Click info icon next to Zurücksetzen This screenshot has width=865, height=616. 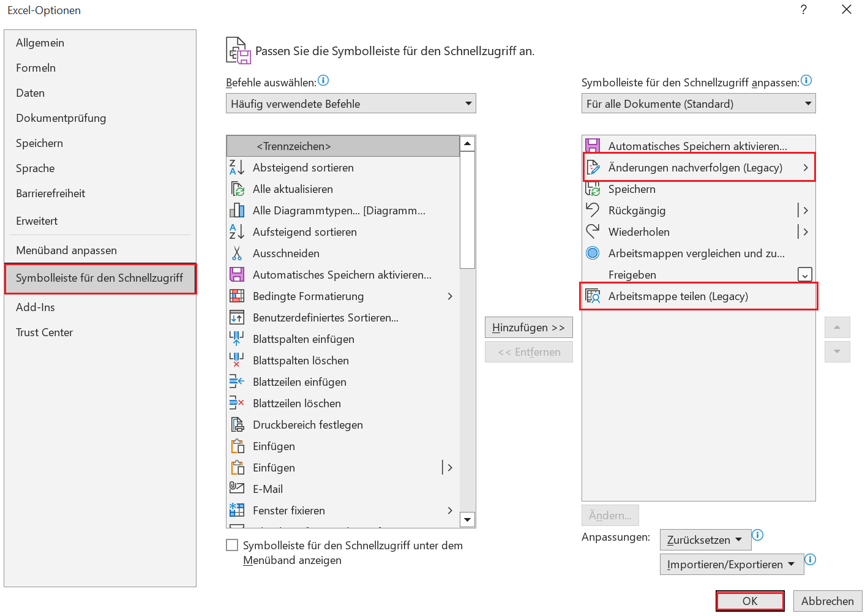(x=757, y=535)
